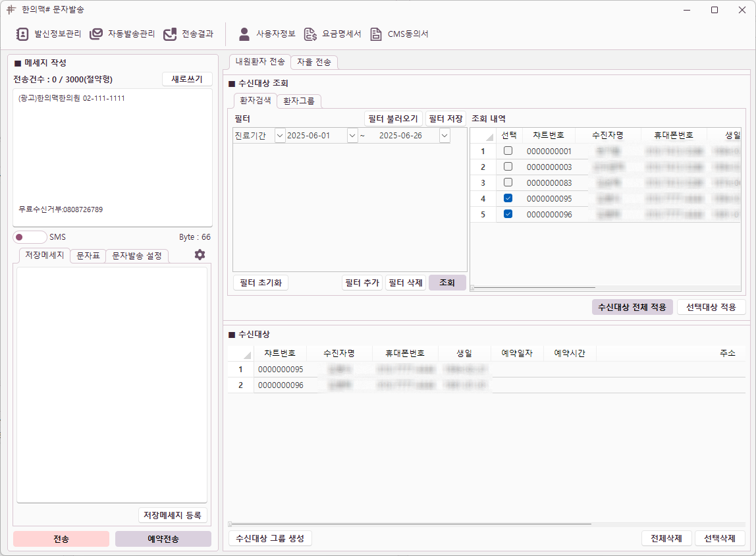Uncheck the box for chart 0000000095
The width and height of the screenshot is (756, 556).
tap(508, 198)
